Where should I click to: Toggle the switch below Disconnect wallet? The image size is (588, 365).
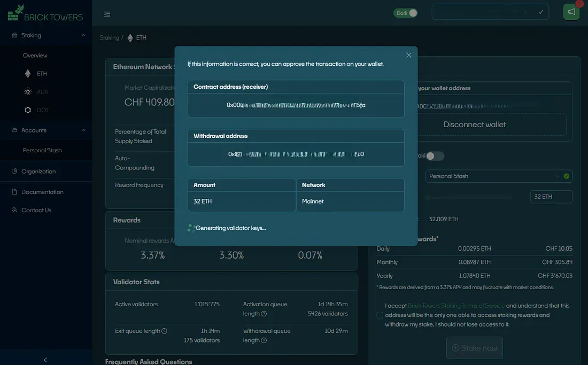[435, 156]
